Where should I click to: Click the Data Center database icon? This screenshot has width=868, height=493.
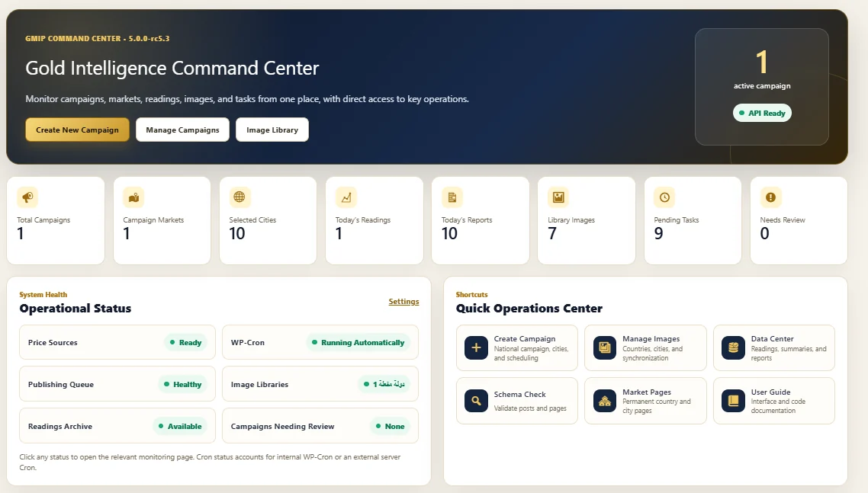[734, 347]
